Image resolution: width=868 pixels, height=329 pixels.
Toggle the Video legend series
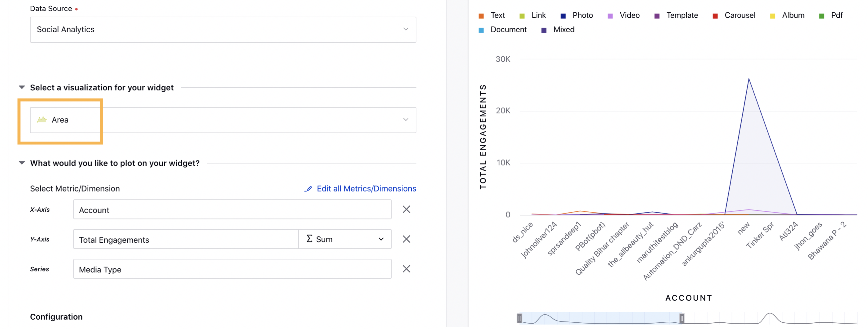[x=623, y=16]
